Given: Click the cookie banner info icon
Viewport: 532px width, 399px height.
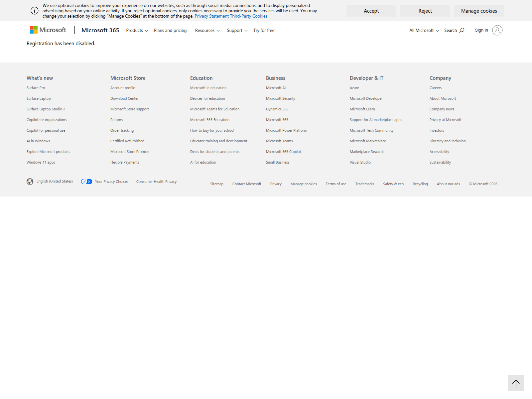Looking at the screenshot, I should 35,11.
